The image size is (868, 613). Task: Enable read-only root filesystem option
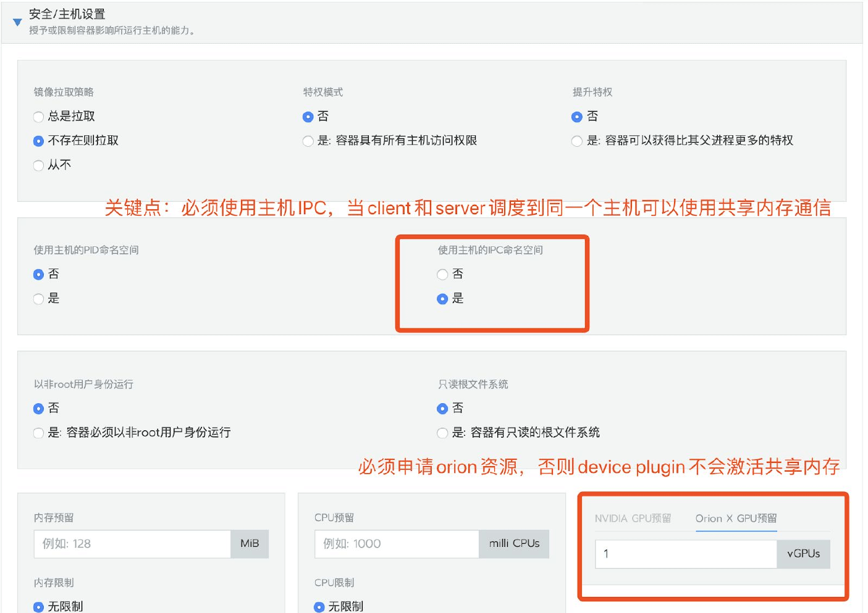click(442, 433)
